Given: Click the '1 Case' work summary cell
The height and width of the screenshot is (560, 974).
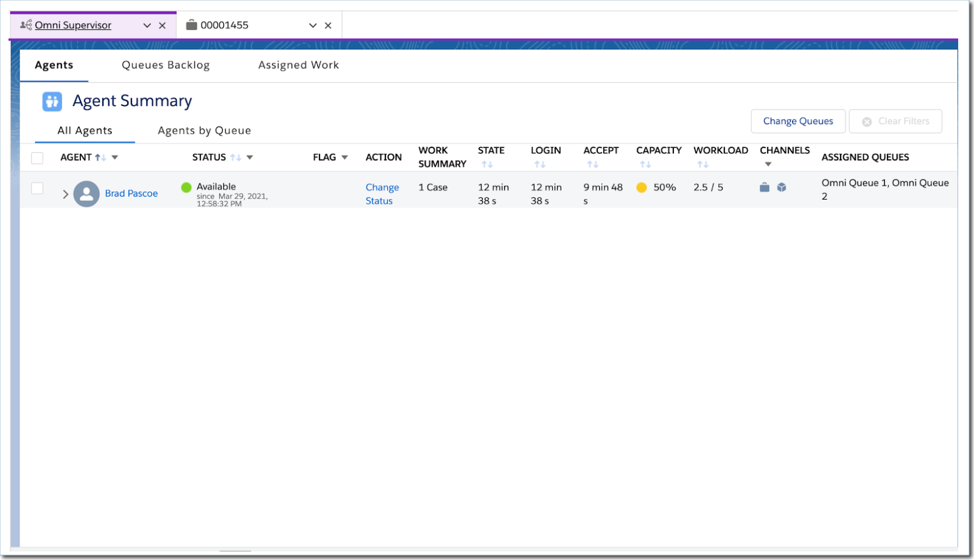Looking at the screenshot, I should [x=433, y=187].
